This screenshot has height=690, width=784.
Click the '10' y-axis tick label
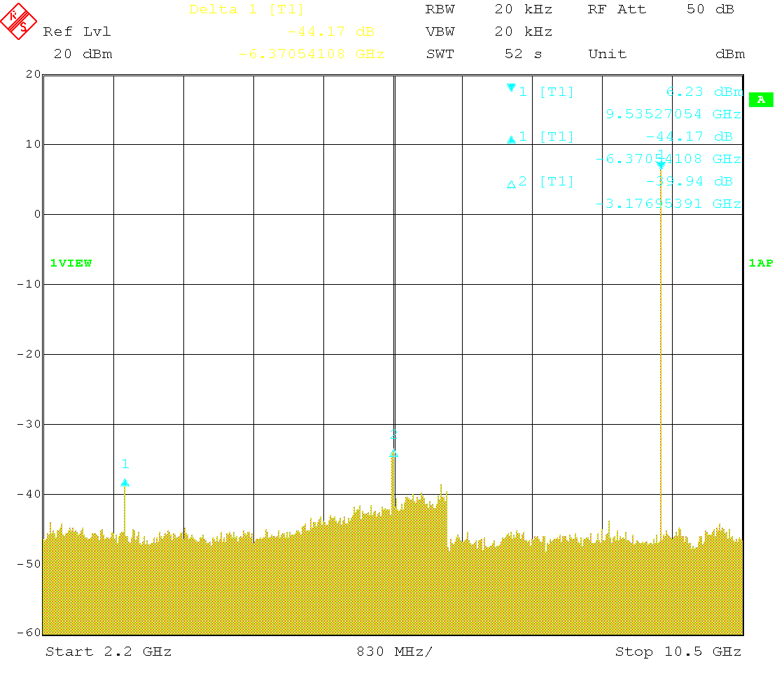tap(34, 144)
